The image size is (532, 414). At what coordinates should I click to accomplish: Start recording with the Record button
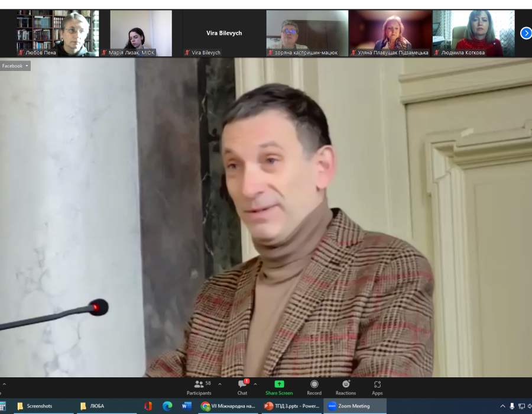click(314, 387)
